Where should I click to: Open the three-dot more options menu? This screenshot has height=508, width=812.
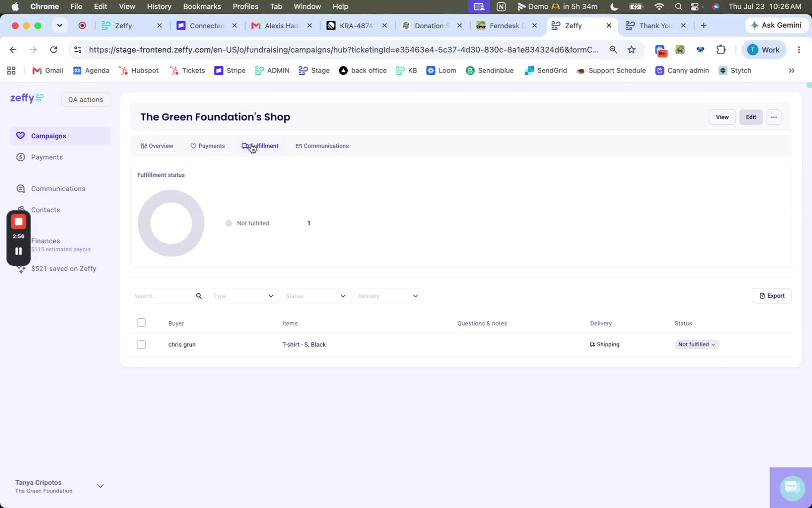pos(773,117)
